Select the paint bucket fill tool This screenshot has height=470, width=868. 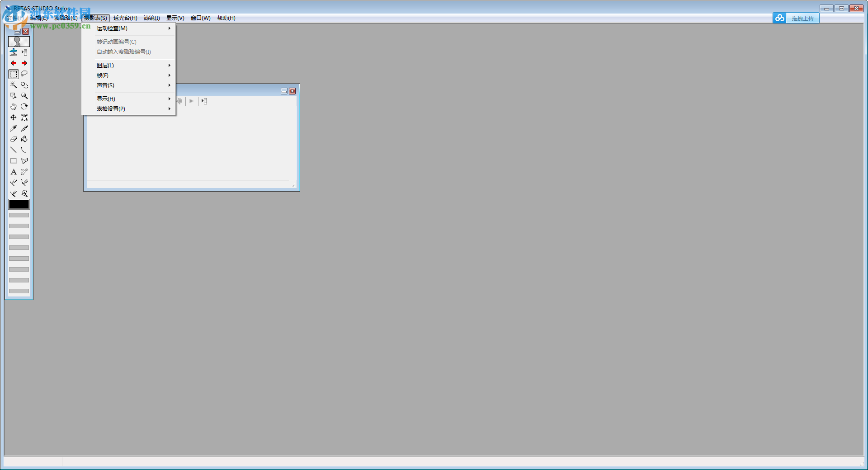24,139
